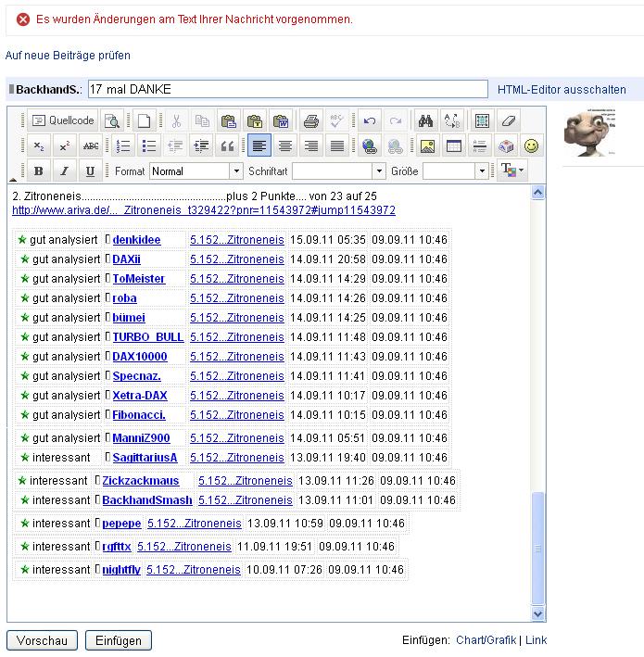Click the Copy icon
644x657 pixels.
tap(202, 121)
